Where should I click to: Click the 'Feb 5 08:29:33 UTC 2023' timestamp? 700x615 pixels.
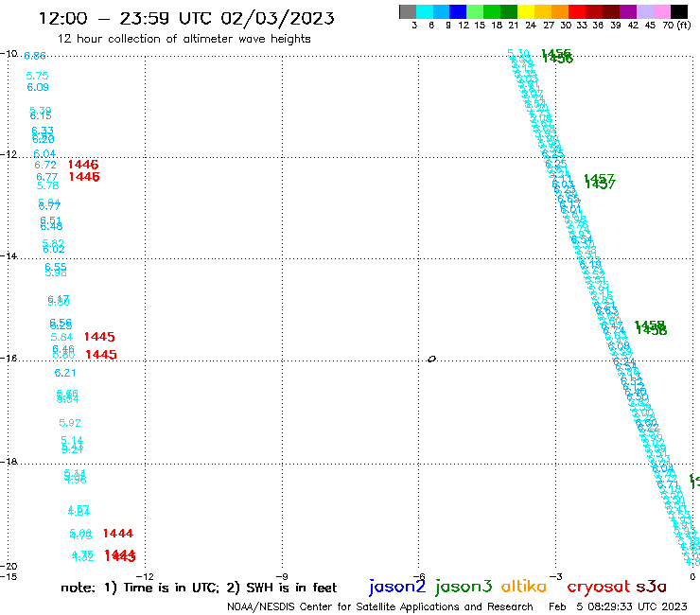pyautogui.click(x=618, y=606)
